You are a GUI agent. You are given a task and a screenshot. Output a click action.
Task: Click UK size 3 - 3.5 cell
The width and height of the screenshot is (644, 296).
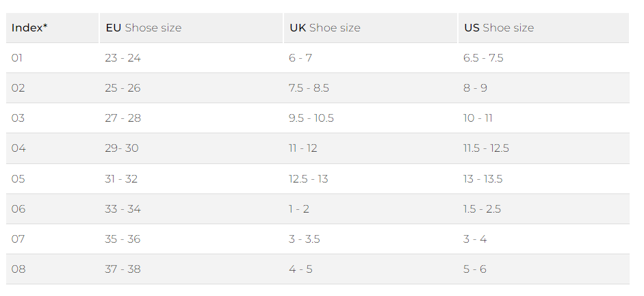pos(304,239)
